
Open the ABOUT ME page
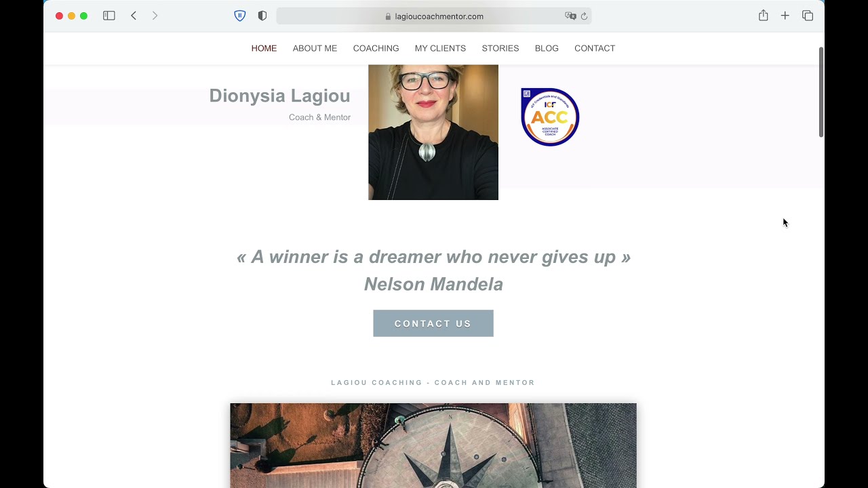pos(315,48)
